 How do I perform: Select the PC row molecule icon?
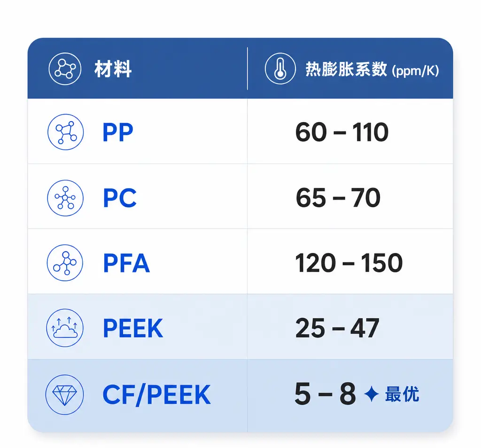(65, 198)
